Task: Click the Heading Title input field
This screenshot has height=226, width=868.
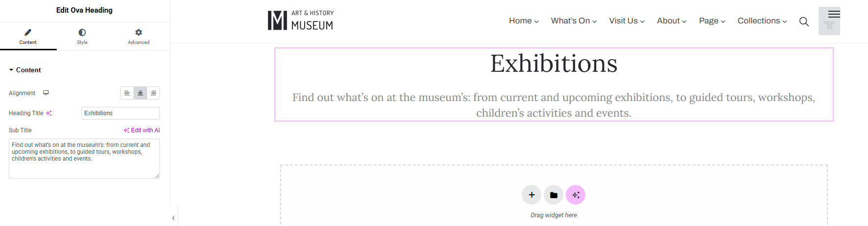Action: point(120,113)
